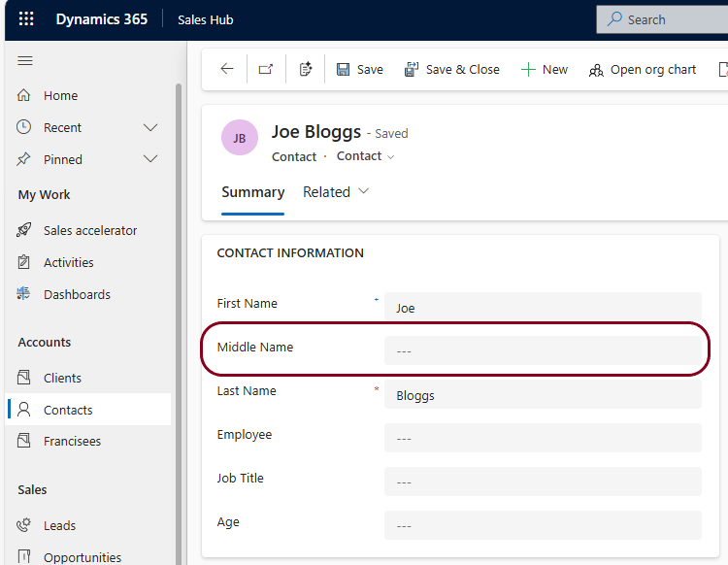Switch to the Summary tab
The height and width of the screenshot is (565, 728).
click(x=253, y=192)
